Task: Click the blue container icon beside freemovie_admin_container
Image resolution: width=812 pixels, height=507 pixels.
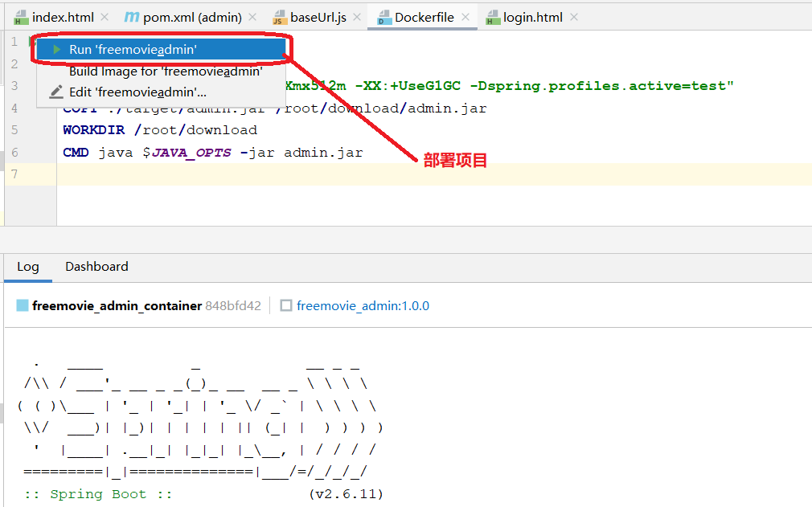Action: click(23, 306)
